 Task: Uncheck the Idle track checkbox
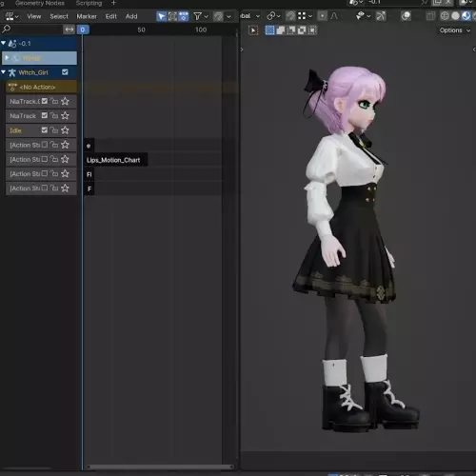pos(45,130)
